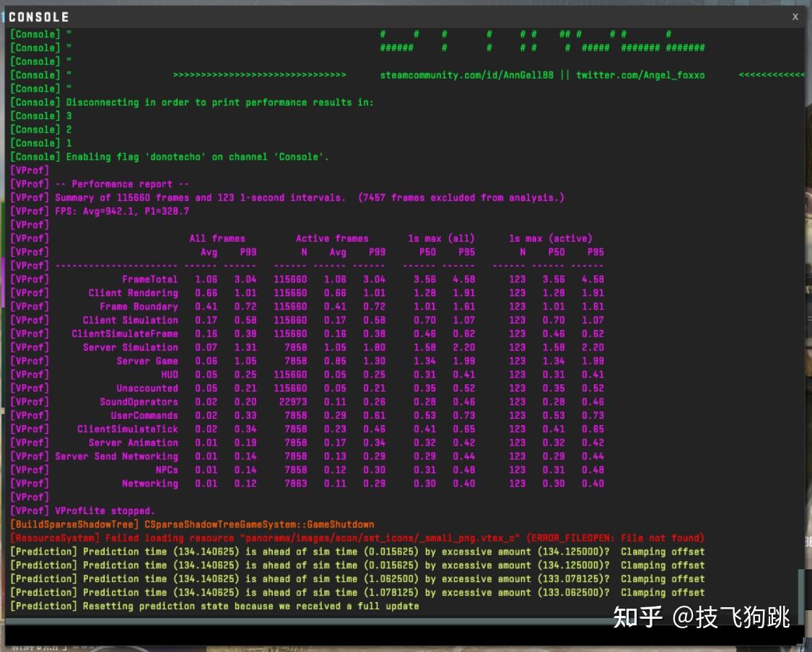Screen dimensions: 812x652
Task: Click the 'Server Animation' row label
Action: click(133, 443)
